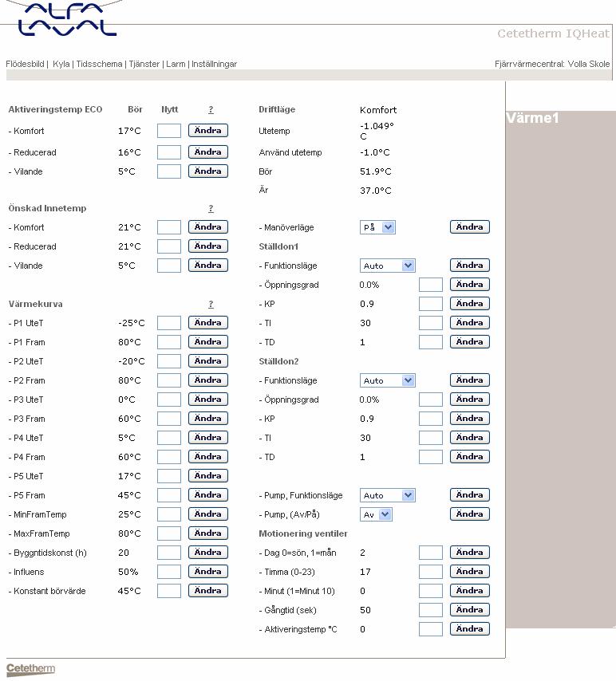This screenshot has width=616, height=681.
Task: Go to the Kyla page
Action: coord(61,64)
